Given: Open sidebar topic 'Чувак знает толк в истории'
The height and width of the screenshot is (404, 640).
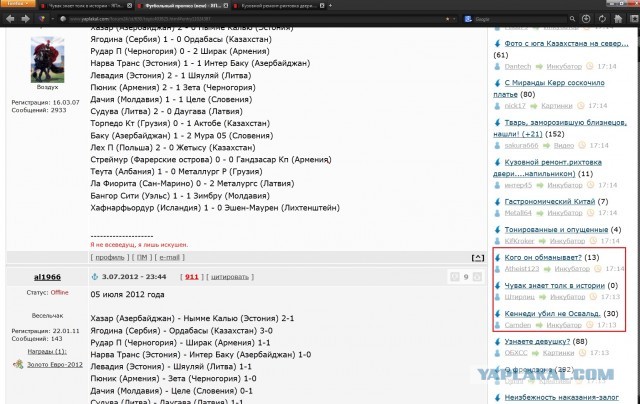Looking at the screenshot, I should click(x=555, y=286).
